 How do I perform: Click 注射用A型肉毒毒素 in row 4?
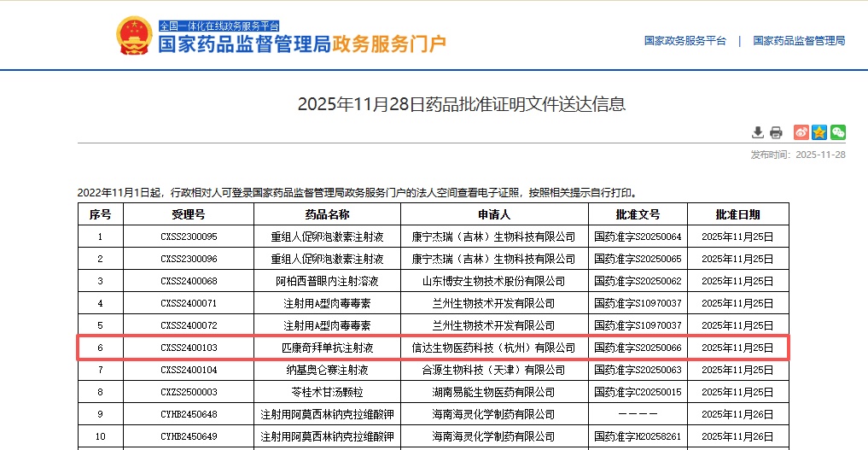(x=327, y=303)
